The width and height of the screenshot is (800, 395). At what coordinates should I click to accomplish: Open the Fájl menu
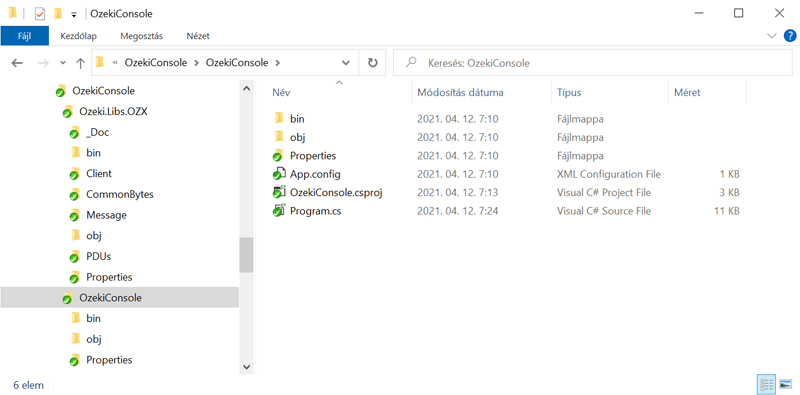click(24, 36)
